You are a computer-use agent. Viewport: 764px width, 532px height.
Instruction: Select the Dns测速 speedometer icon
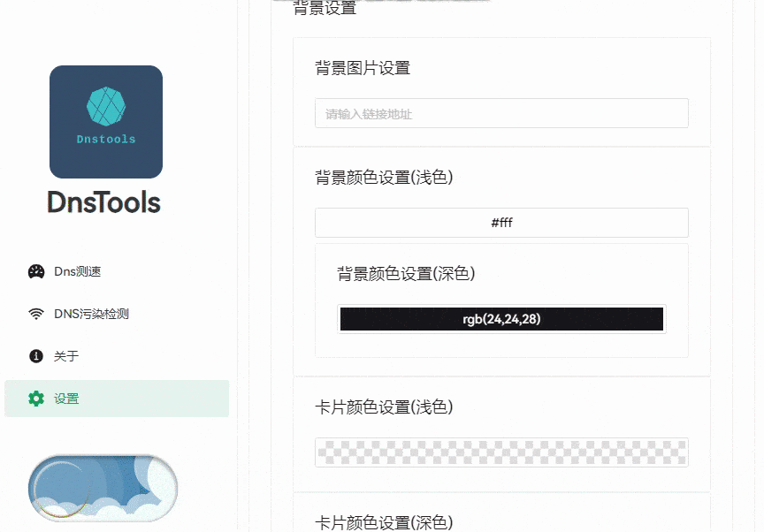[35, 271]
